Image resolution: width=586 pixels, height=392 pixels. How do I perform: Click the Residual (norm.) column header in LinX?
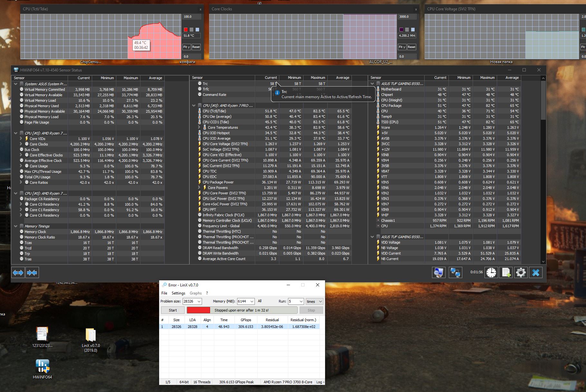pyautogui.click(x=303, y=320)
